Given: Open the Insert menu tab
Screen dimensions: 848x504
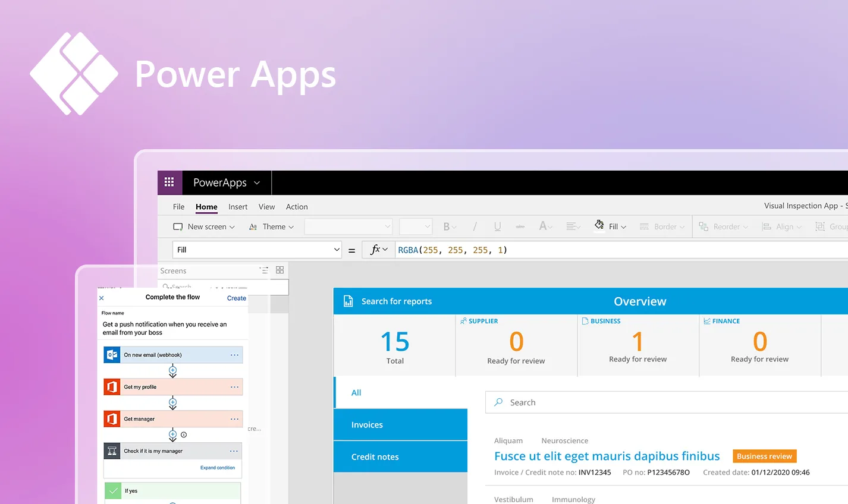Looking at the screenshot, I should 238,207.
